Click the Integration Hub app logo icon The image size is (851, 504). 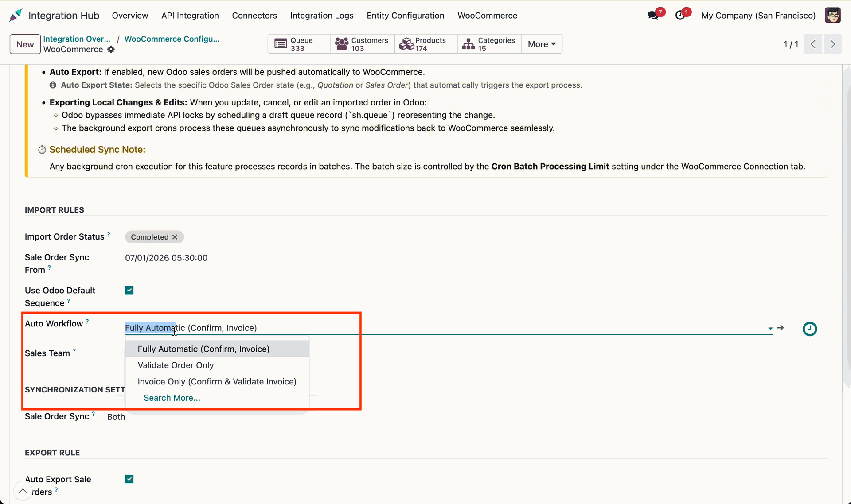click(x=16, y=16)
